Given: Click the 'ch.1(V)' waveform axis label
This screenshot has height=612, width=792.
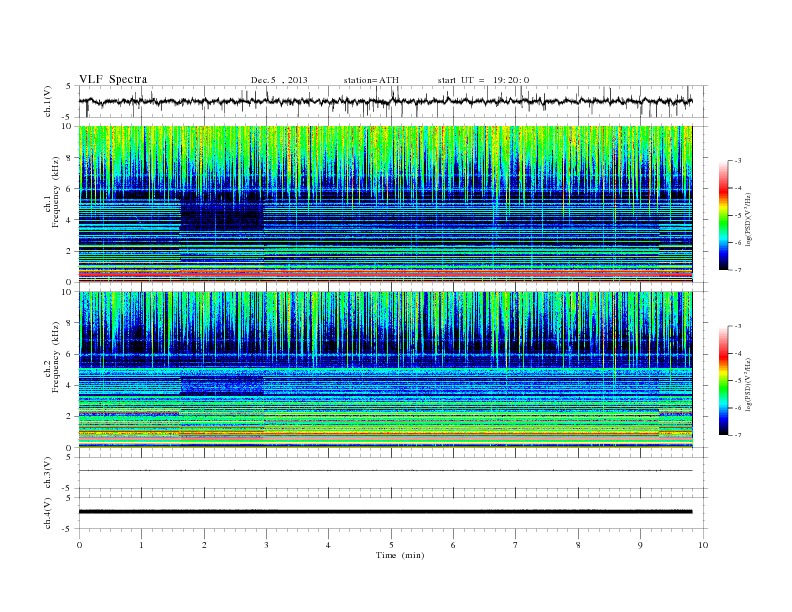Looking at the screenshot, I should [47, 101].
